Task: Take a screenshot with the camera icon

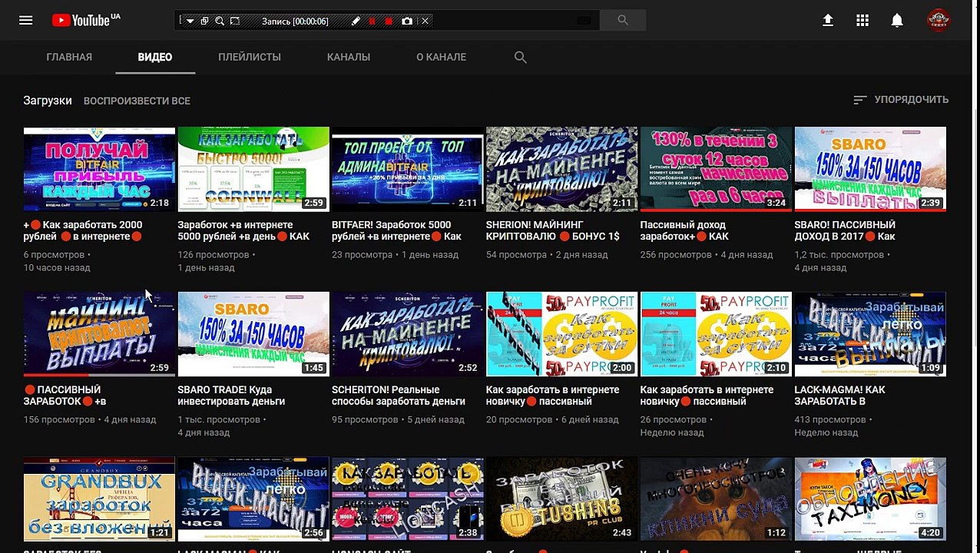Action: [407, 22]
